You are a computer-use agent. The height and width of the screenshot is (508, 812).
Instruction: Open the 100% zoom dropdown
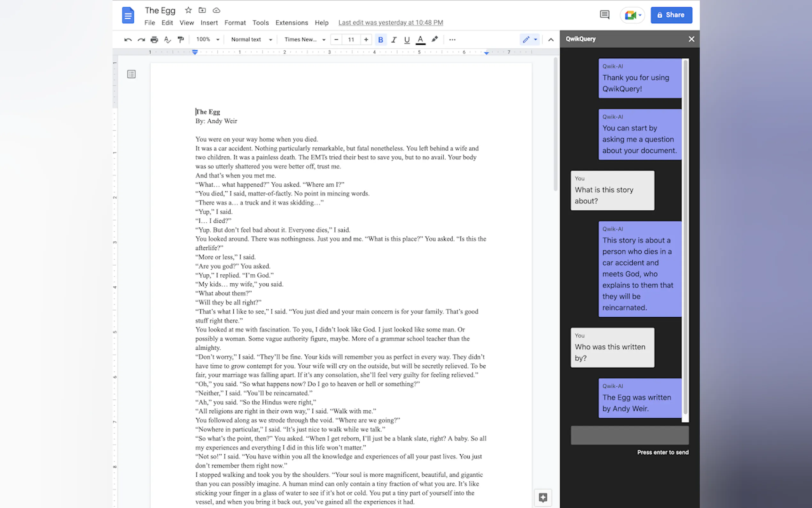point(208,40)
